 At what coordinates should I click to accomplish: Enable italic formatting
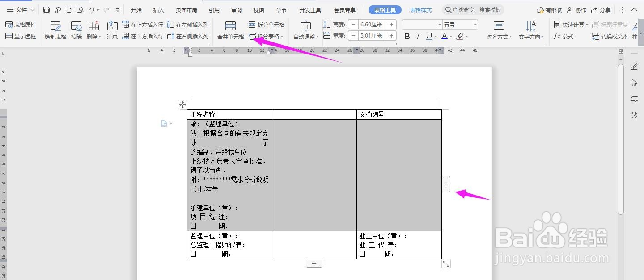417,36
